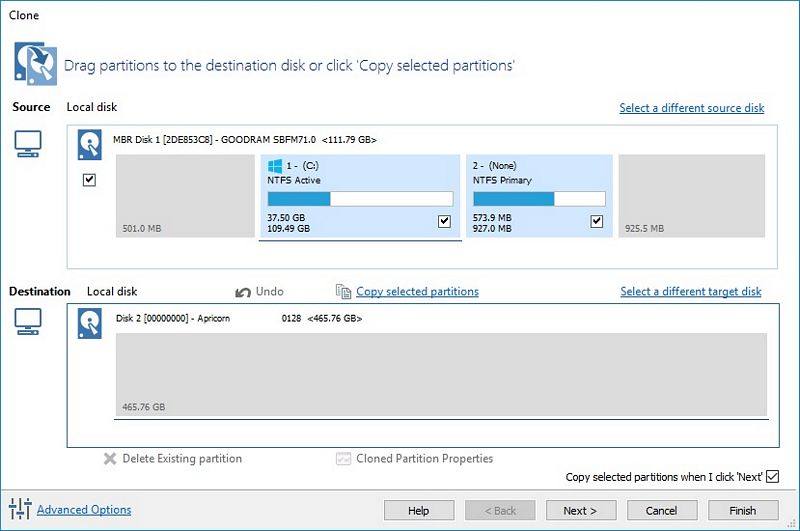This screenshot has height=531, width=800.
Task: Toggle 'Copy selected partitions when I click Next'
Action: pos(772,476)
